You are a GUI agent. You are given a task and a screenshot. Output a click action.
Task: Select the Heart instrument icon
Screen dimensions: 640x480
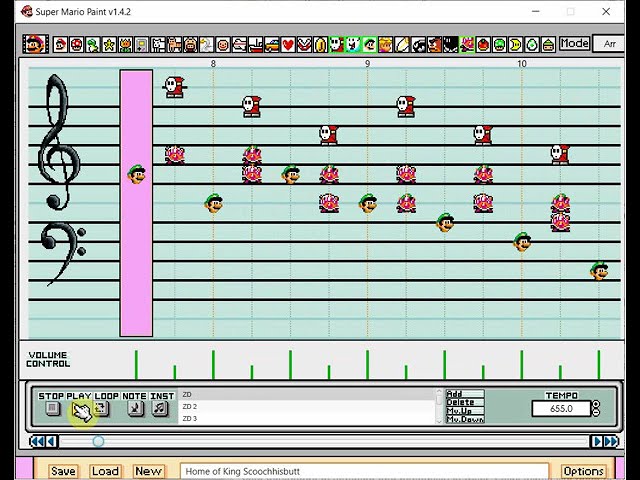[288, 44]
